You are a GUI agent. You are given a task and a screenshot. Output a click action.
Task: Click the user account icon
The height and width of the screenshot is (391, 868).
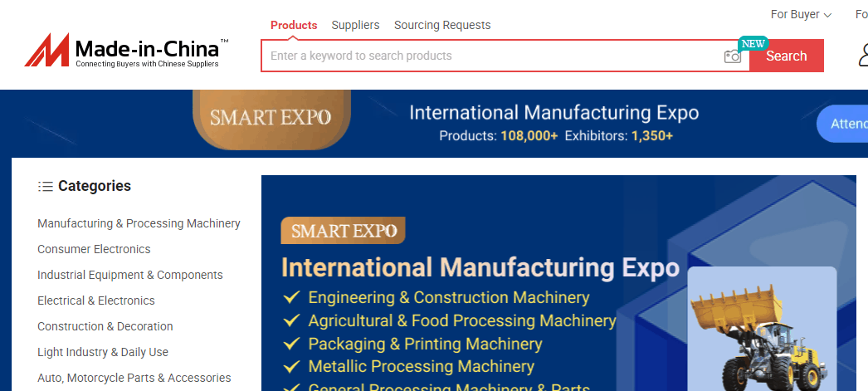point(863,55)
